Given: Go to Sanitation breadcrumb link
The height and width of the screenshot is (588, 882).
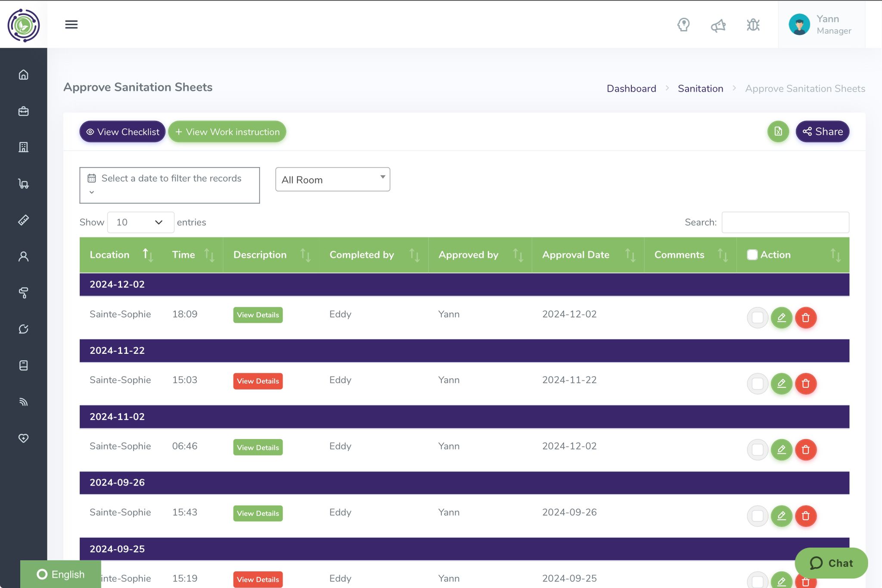Looking at the screenshot, I should pos(700,89).
